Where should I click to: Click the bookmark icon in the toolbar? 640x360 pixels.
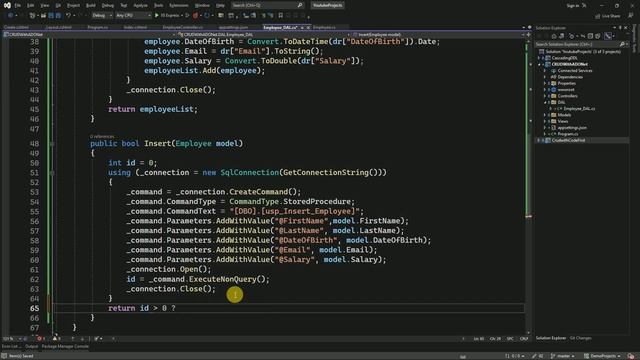(x=280, y=16)
